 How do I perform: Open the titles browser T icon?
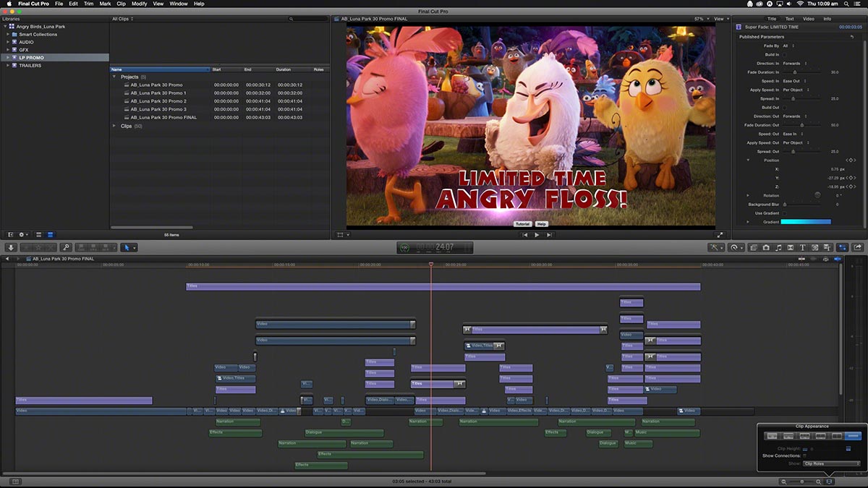(803, 247)
